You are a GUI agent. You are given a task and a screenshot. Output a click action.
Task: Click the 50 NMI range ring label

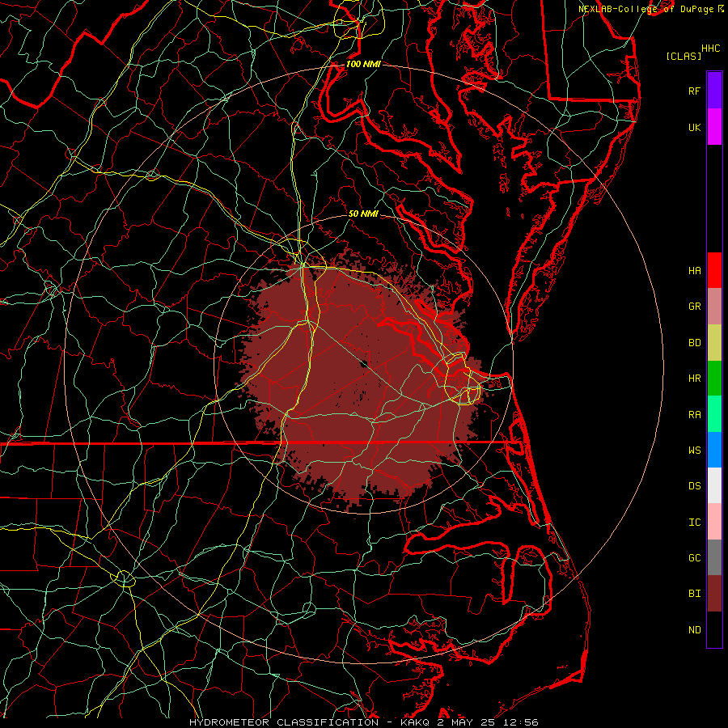(x=363, y=214)
